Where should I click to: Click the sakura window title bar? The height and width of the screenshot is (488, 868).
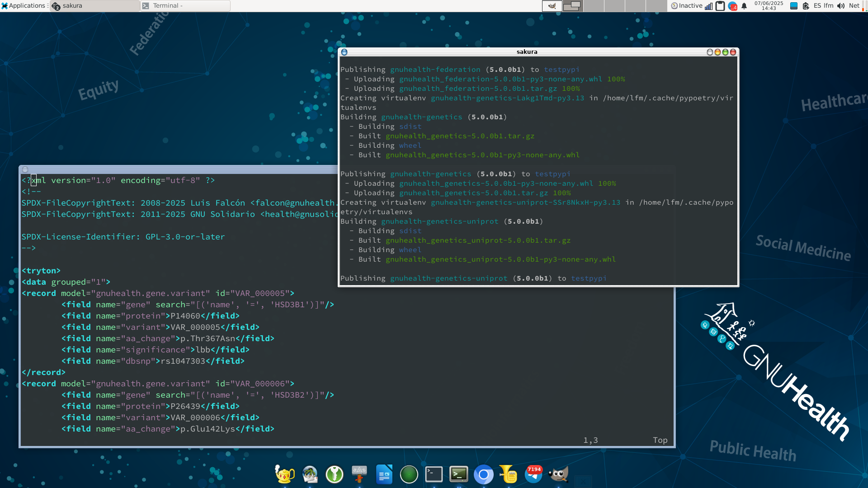pyautogui.click(x=527, y=52)
